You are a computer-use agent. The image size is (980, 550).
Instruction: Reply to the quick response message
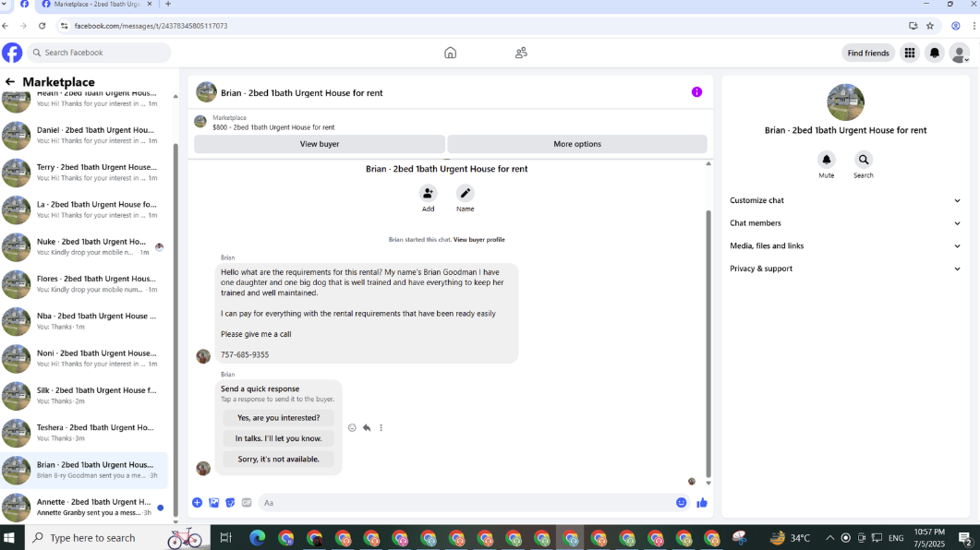pos(367,427)
